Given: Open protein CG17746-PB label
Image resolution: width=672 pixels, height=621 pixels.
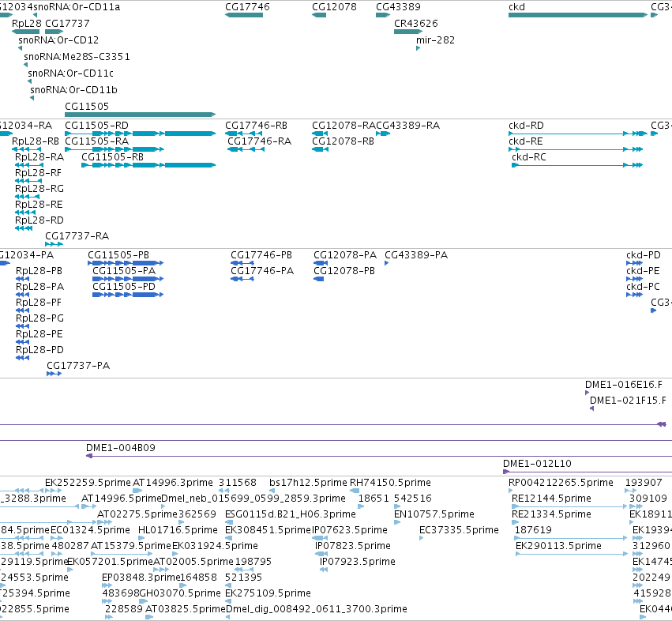Looking at the screenshot, I should coord(261,255).
